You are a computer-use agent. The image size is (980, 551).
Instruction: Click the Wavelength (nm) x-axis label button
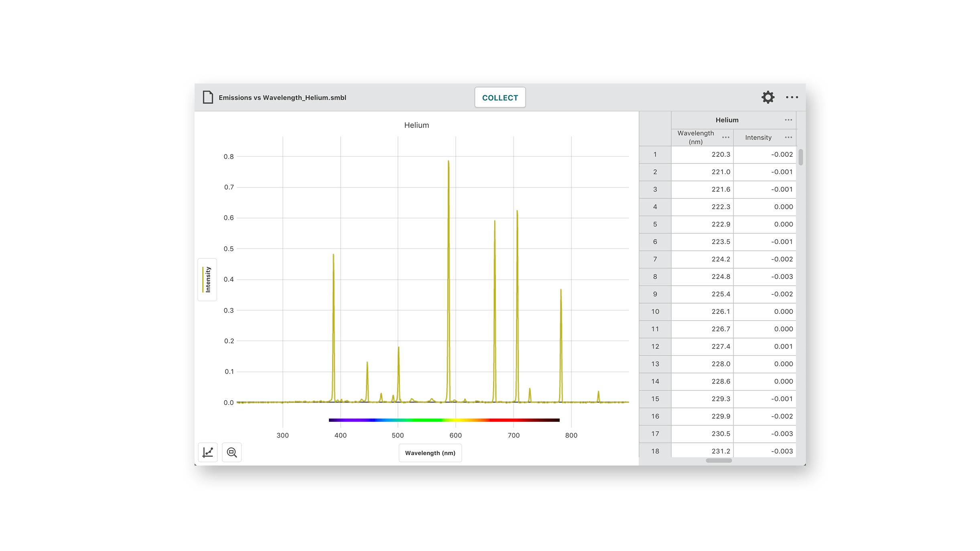point(430,453)
